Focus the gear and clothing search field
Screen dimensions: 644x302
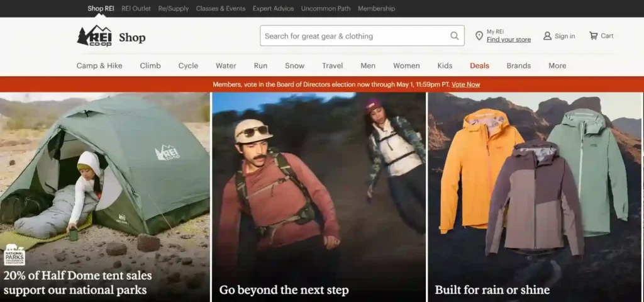pos(362,36)
